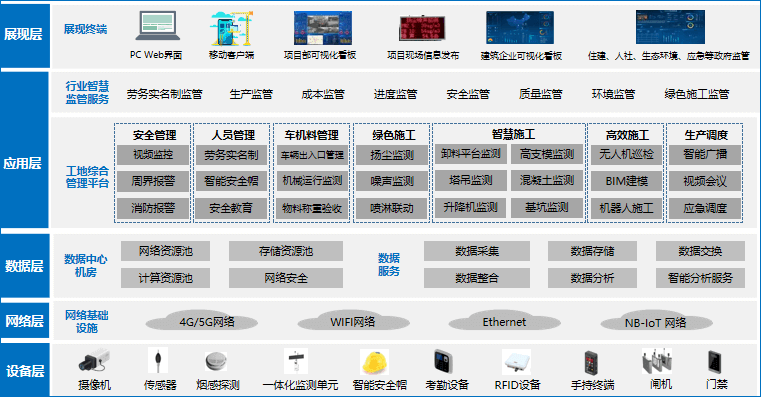
Task: Select the 手持终端 handheld terminal icon
Action: 591,363
